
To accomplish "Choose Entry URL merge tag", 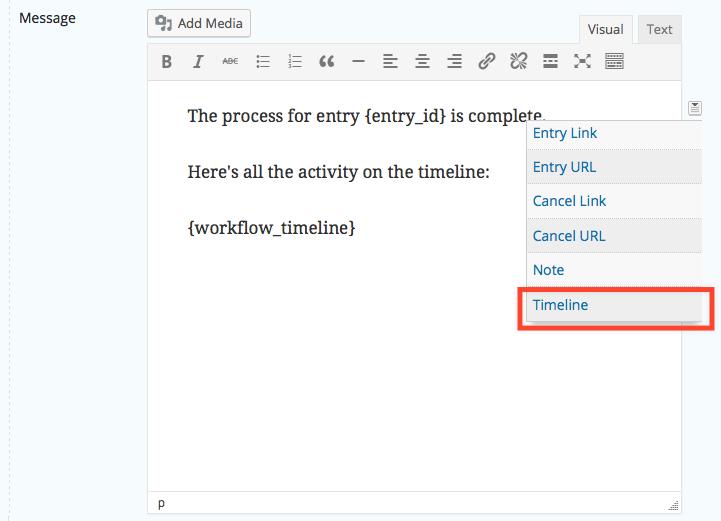I will pos(564,167).
